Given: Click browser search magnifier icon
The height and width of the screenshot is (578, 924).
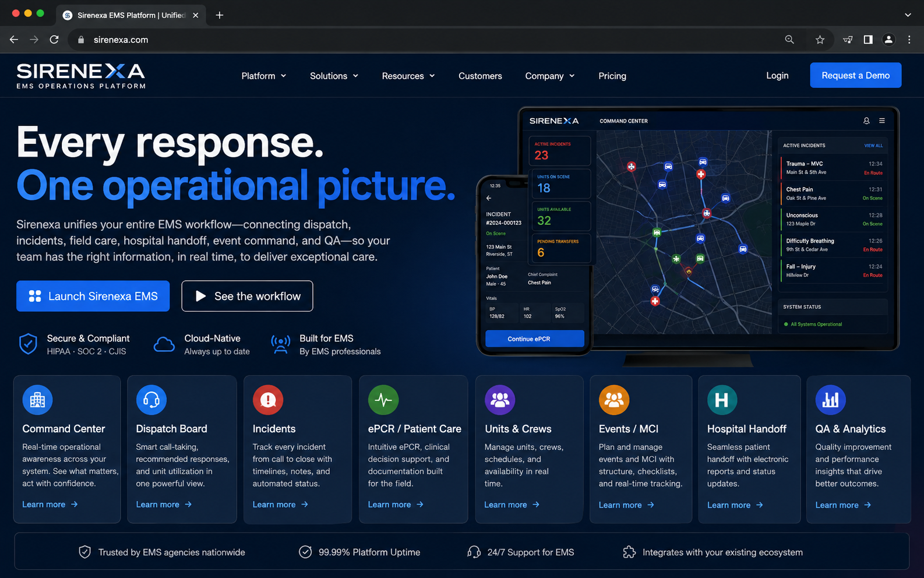Looking at the screenshot, I should point(789,40).
